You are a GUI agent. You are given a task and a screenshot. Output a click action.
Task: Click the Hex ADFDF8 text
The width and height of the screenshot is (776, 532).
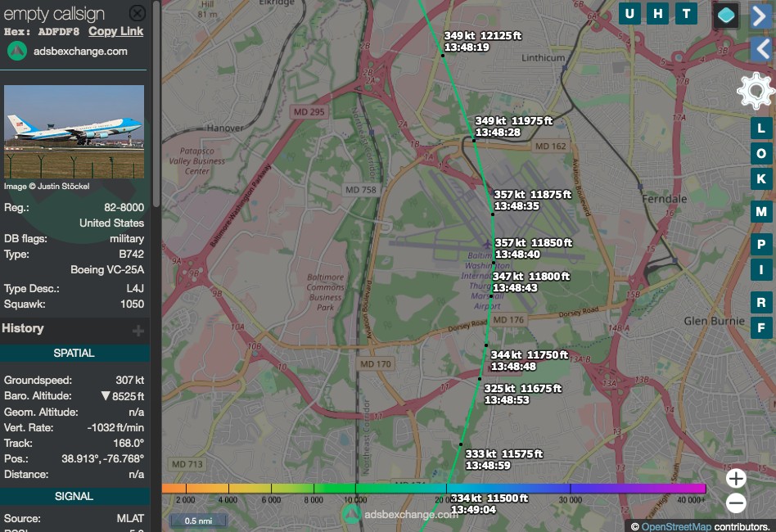tap(42, 32)
